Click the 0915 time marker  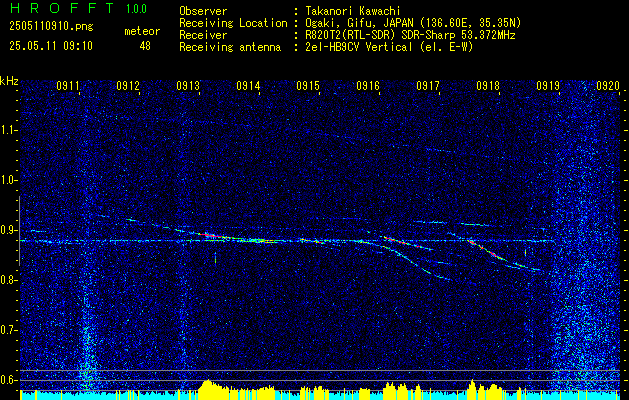pyautogui.click(x=308, y=85)
